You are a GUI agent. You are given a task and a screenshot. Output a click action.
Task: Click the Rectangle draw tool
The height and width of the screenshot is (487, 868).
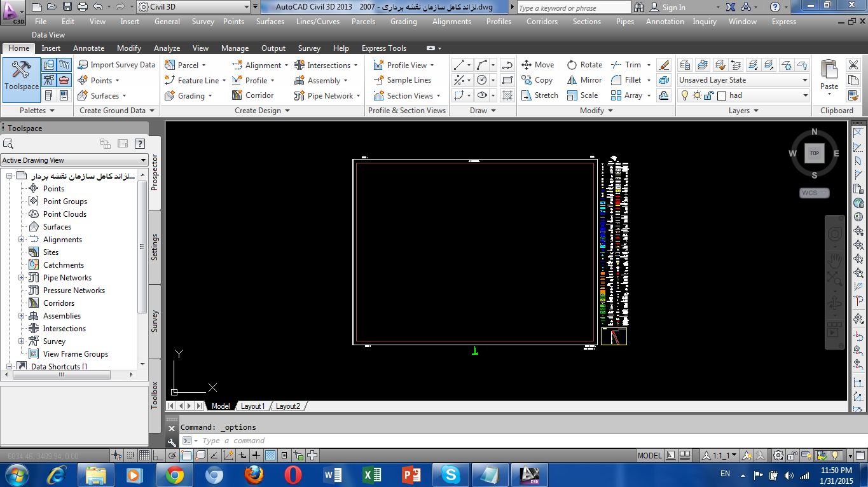pyautogui.click(x=507, y=80)
